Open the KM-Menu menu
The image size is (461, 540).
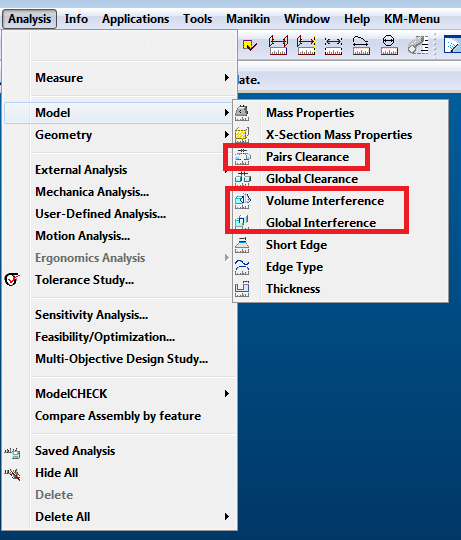(412, 19)
